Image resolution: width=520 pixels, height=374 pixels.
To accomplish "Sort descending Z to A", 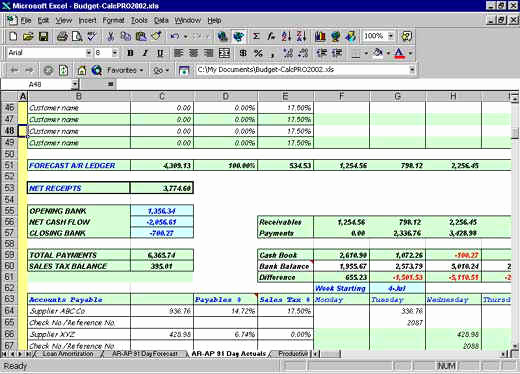I will coord(301,36).
